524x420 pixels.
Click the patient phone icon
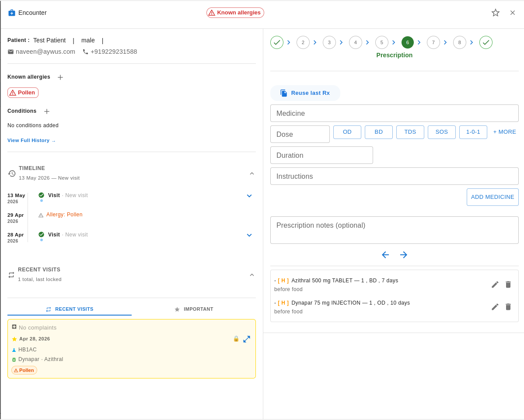tap(86, 52)
